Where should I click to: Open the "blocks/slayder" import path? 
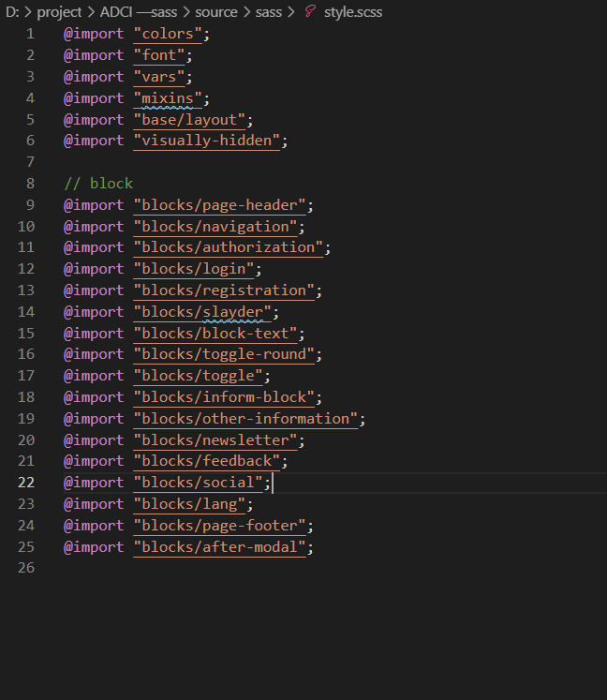coord(202,312)
